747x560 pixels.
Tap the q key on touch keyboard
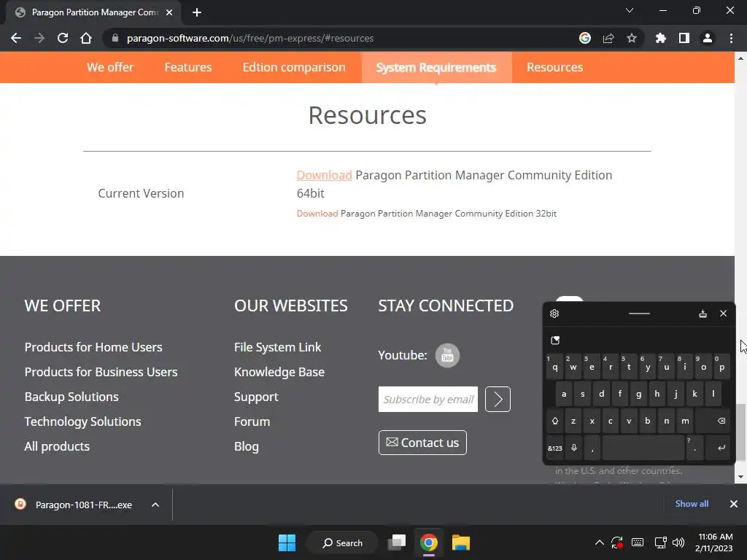pos(555,367)
